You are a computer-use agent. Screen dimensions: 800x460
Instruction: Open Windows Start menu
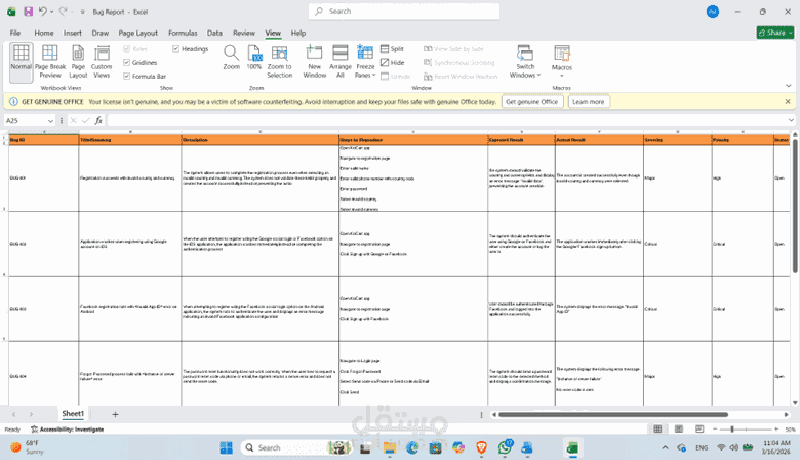click(226, 448)
